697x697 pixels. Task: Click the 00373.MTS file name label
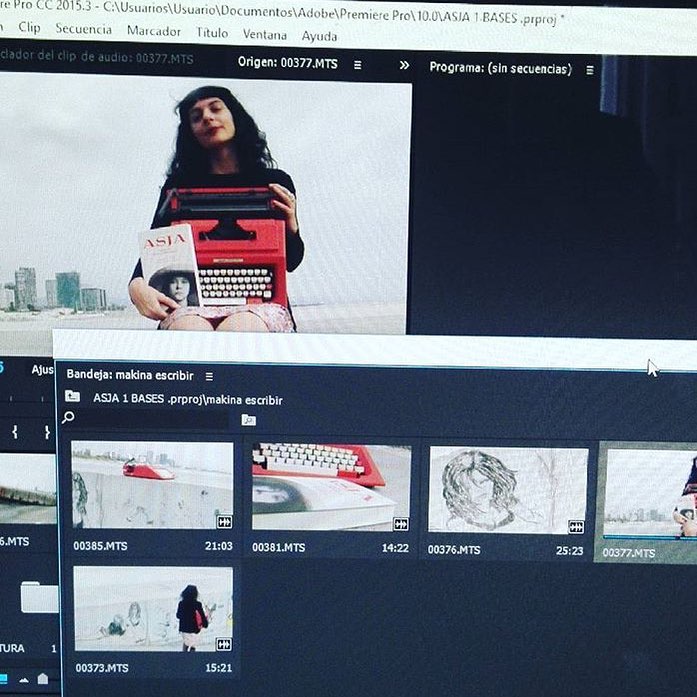(x=102, y=668)
